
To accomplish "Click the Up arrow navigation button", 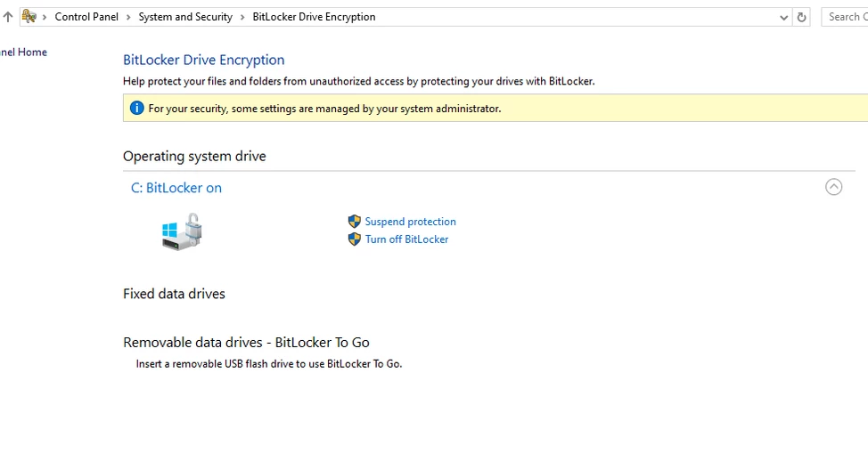I will pos(8,17).
